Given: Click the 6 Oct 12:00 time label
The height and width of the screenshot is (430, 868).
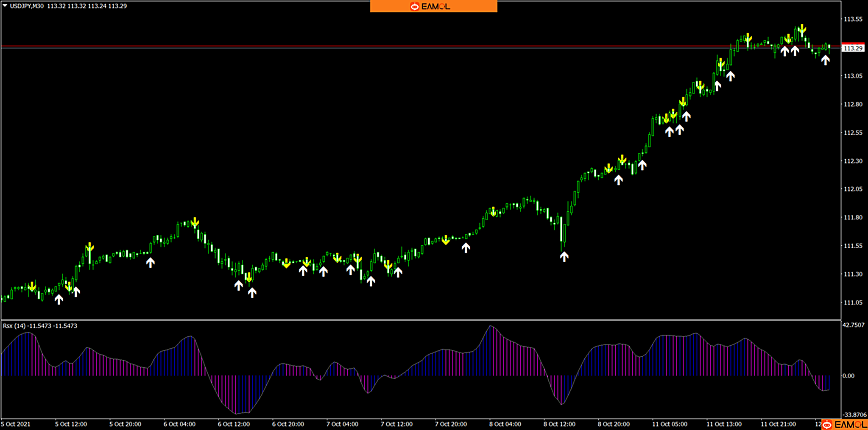Looking at the screenshot, I should pos(234,424).
